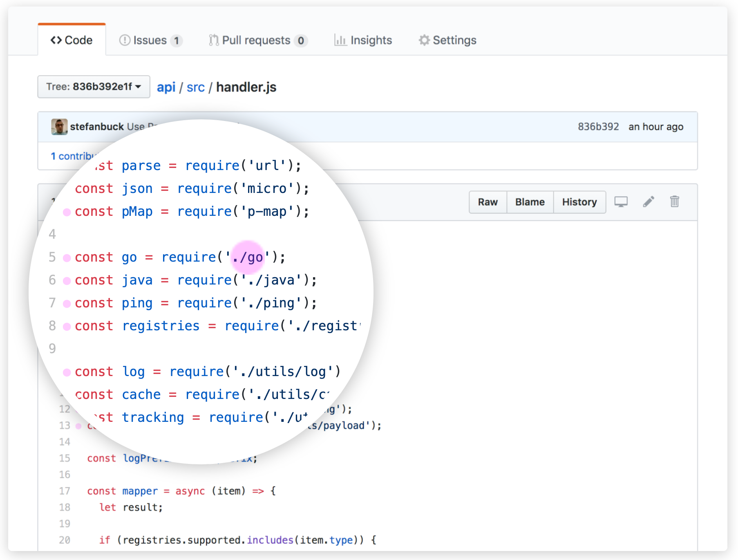
Task: Click the 'an hour ago' timestamp
Action: point(656,127)
